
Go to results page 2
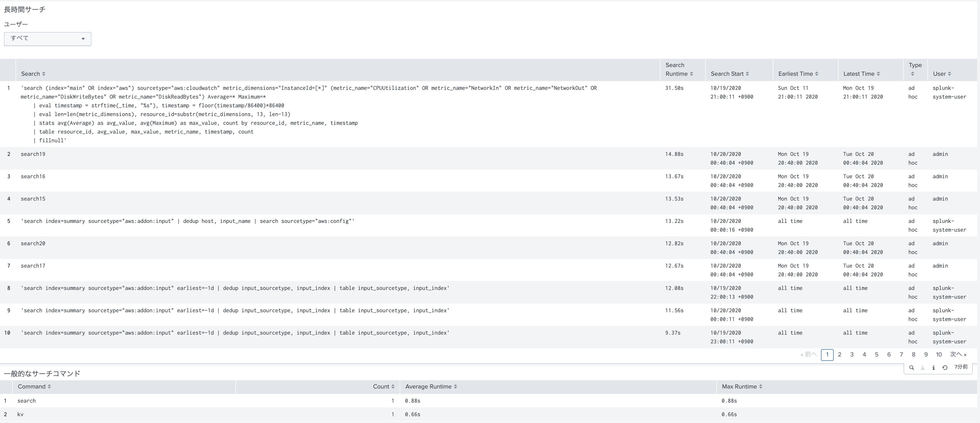click(840, 355)
